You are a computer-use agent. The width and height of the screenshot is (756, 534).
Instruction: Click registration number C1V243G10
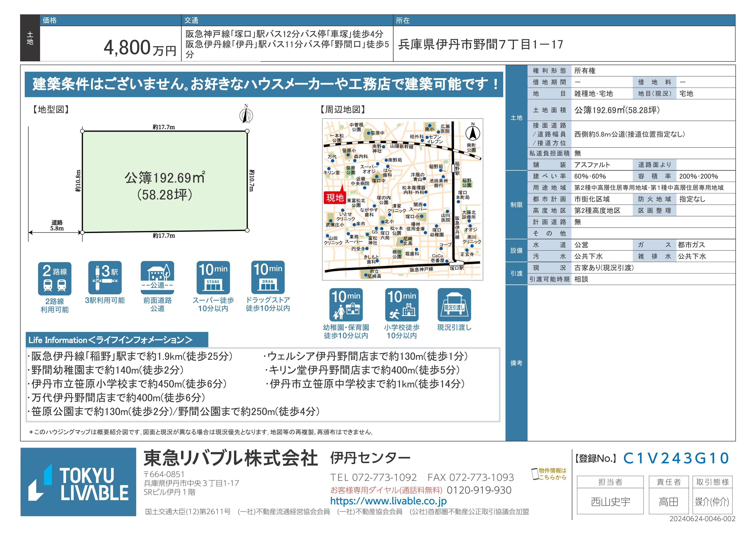(x=676, y=458)
